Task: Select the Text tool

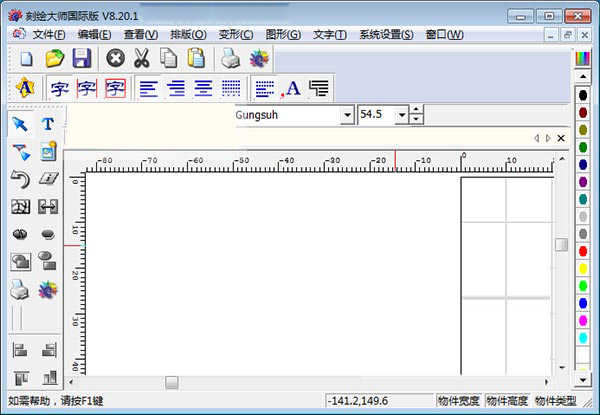Action: [47, 123]
